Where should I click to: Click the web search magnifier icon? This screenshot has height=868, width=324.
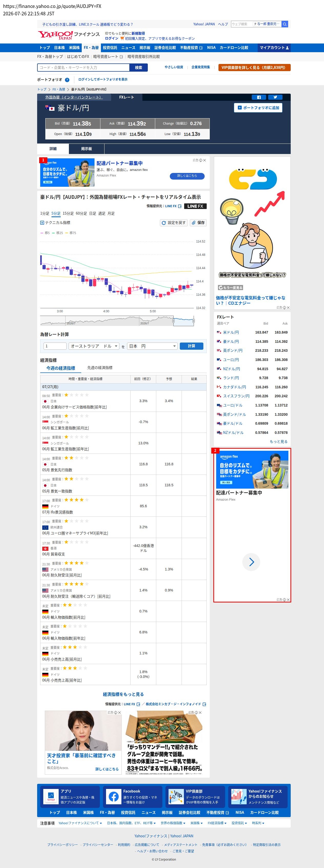click(285, 24)
